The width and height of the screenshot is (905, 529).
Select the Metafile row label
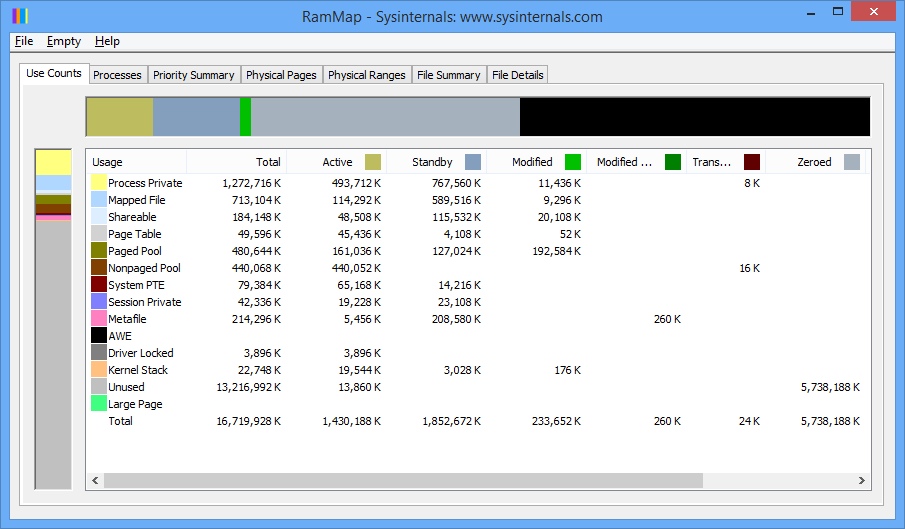127,319
